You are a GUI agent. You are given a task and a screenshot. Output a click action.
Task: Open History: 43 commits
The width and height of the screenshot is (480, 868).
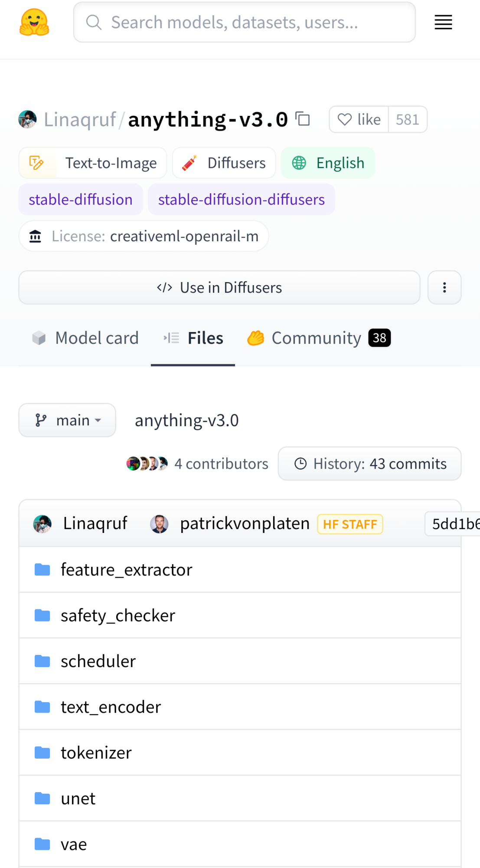[369, 464]
